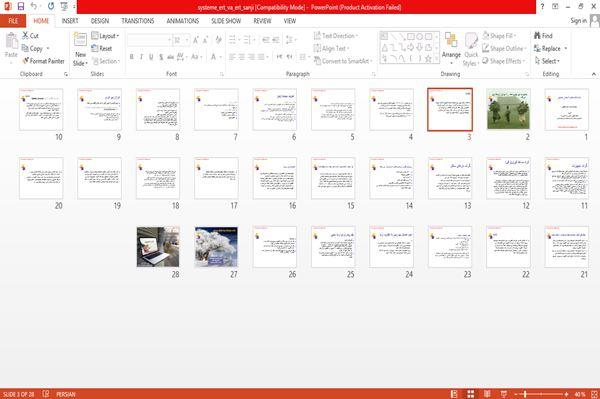The image size is (600, 399).
Task: Open the Text Direction dropdown
Action: [336, 36]
